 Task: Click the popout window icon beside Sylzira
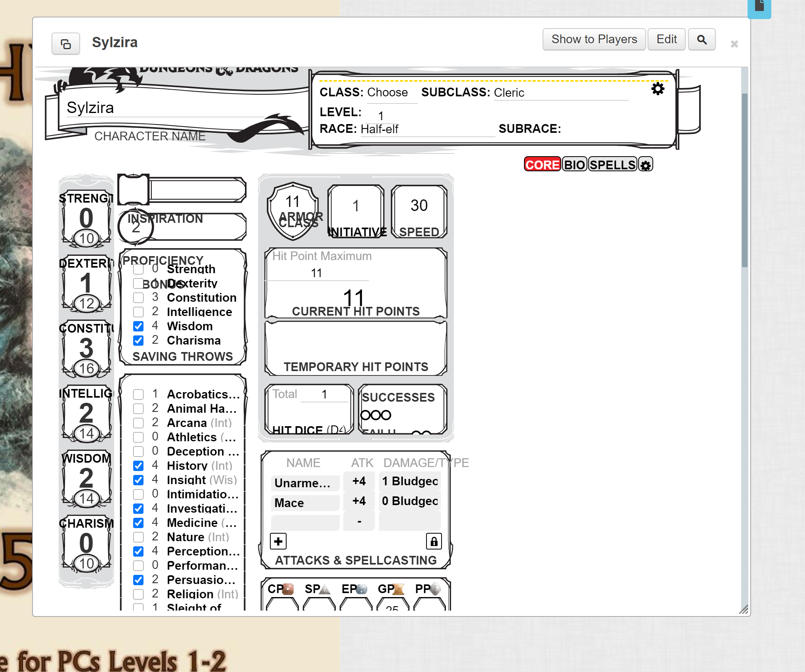[x=66, y=44]
